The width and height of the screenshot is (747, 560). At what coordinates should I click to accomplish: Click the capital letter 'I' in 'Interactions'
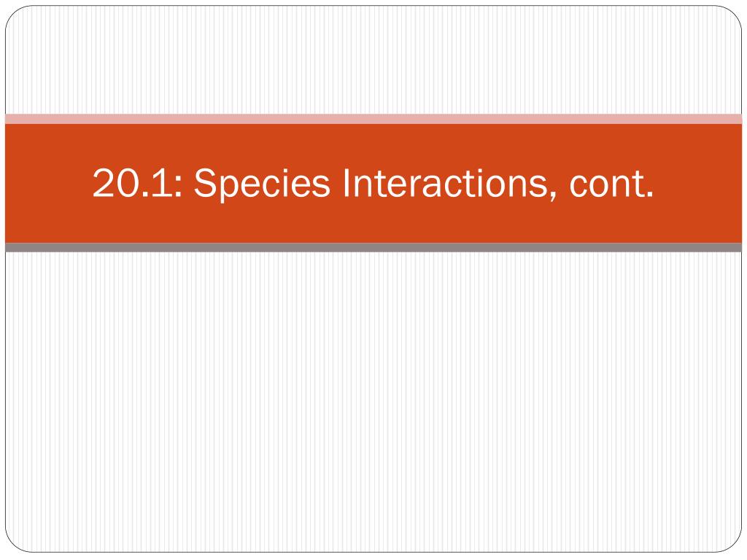pos(347,183)
